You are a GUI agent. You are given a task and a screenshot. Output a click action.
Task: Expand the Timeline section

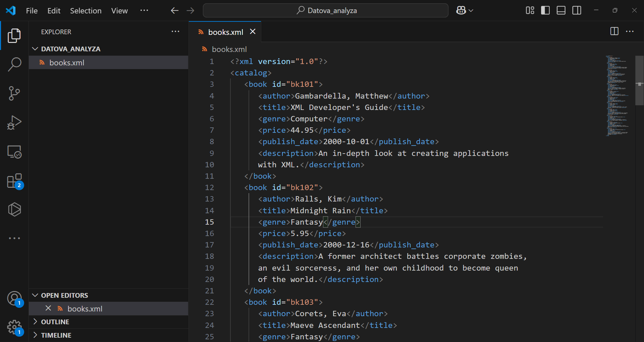pos(109,335)
